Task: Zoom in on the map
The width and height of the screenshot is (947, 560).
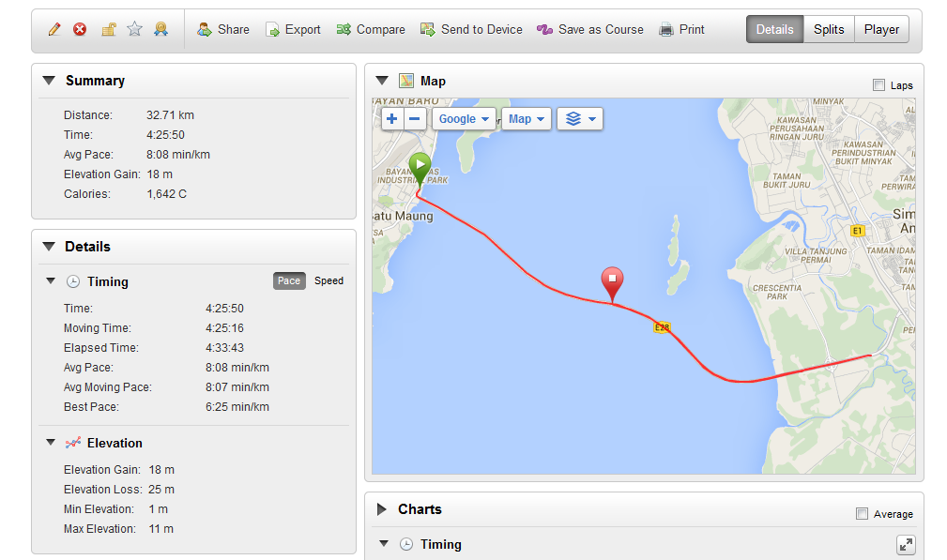Action: click(392, 119)
